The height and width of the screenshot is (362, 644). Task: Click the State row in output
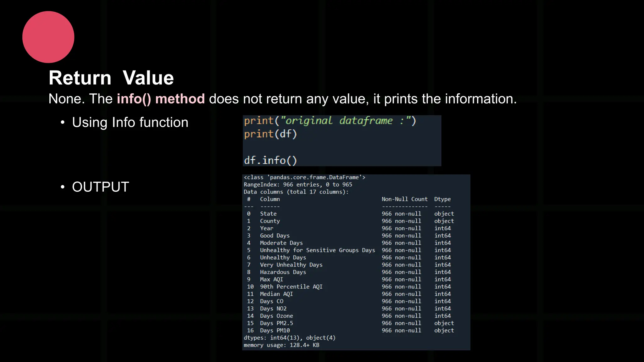point(268,214)
